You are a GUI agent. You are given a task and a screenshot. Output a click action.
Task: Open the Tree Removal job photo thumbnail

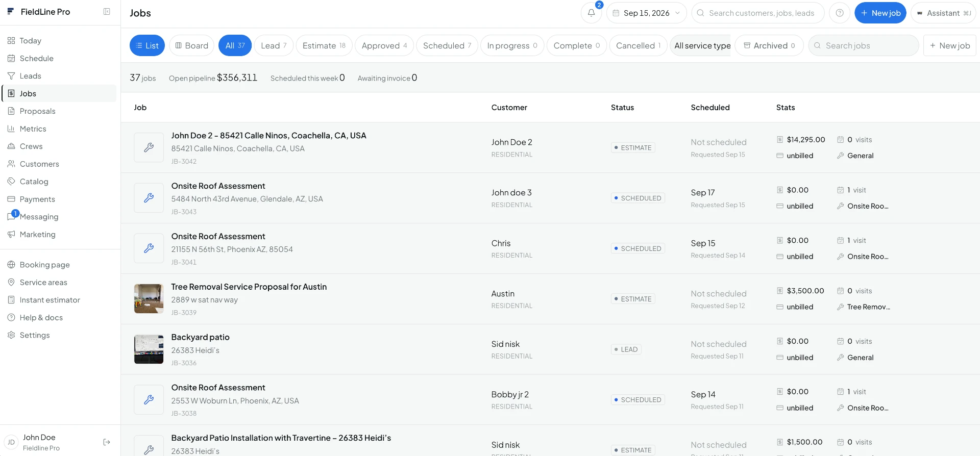149,298
